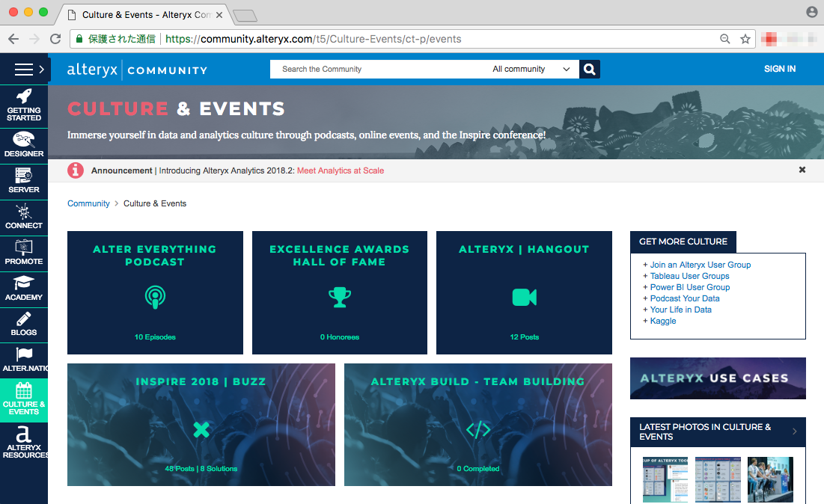Open the Promote sidebar icon

(24, 248)
